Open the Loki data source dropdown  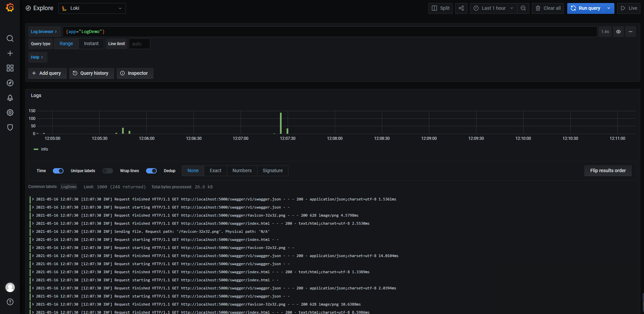point(92,8)
